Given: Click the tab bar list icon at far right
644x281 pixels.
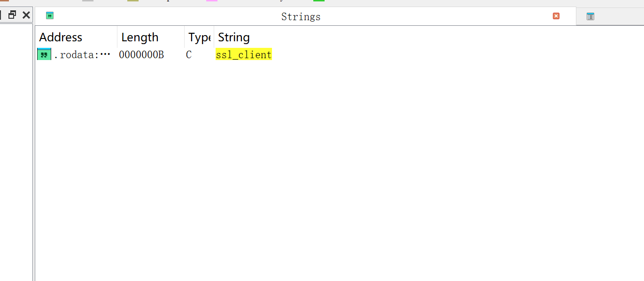Looking at the screenshot, I should 590,15.
